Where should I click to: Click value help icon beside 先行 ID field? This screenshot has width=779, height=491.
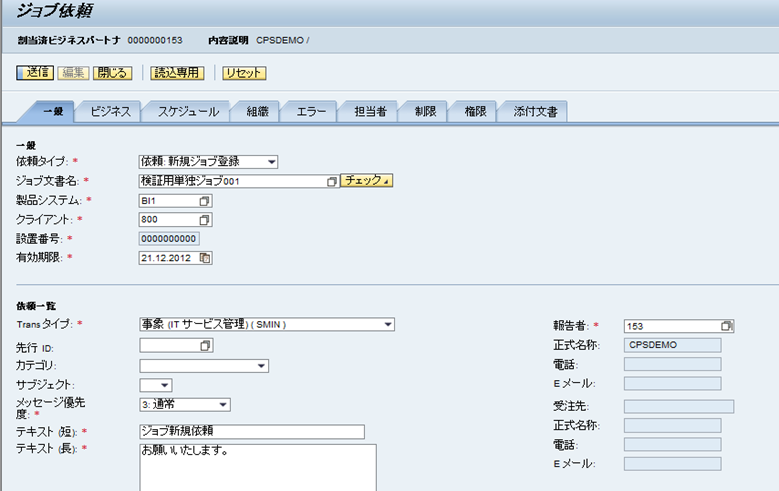click(205, 346)
